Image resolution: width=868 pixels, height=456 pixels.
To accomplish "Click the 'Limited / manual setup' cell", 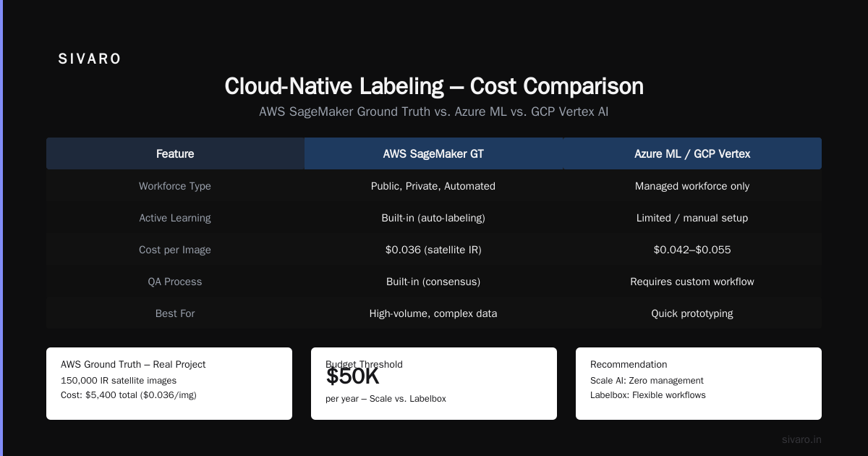I will click(692, 218).
